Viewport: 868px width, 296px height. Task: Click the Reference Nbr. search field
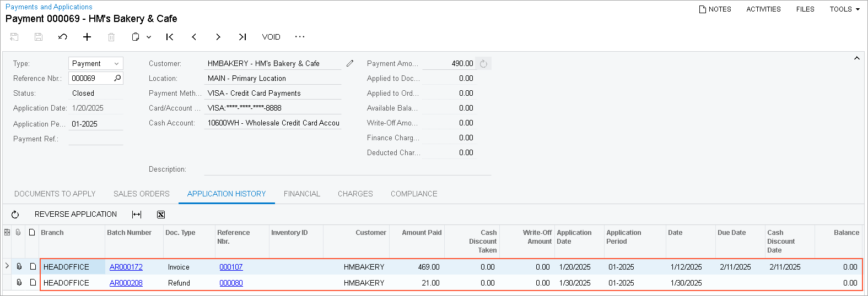91,78
